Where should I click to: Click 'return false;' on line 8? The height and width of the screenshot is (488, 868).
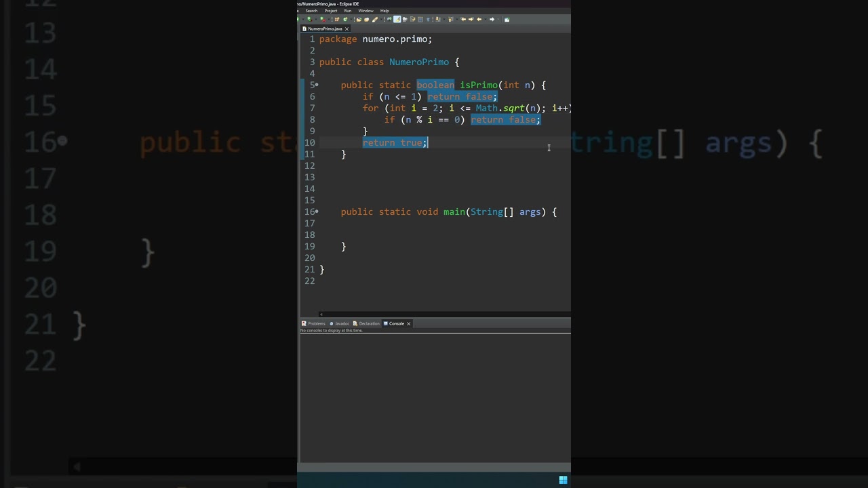(505, 120)
